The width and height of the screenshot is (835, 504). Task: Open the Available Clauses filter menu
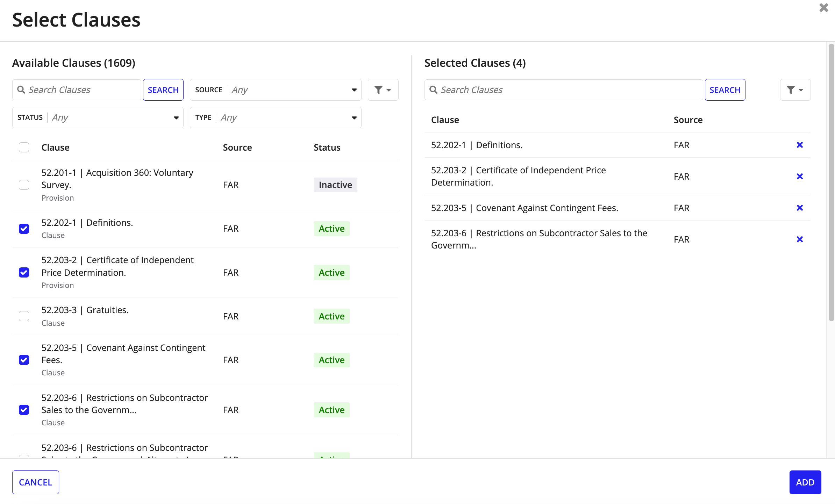[383, 90]
